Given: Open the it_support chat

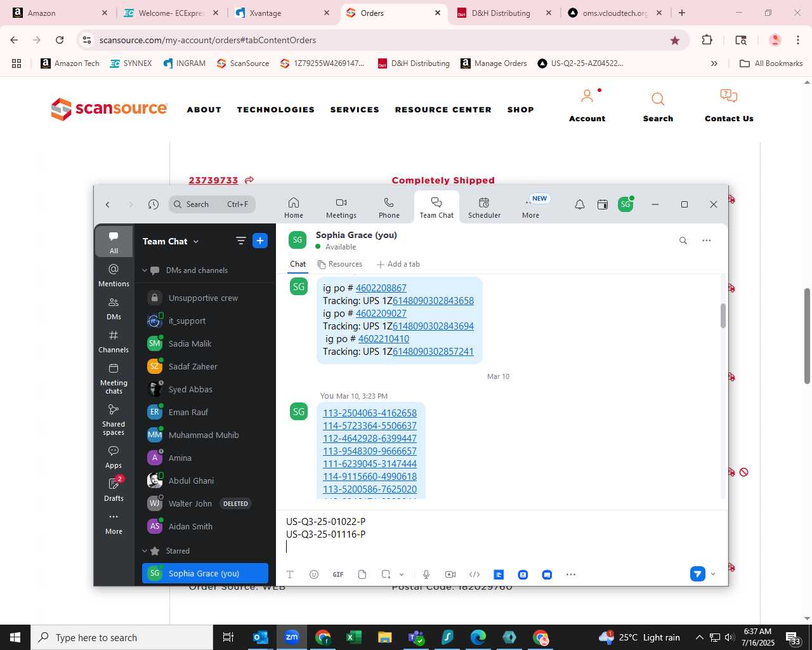Looking at the screenshot, I should pyautogui.click(x=205, y=321).
